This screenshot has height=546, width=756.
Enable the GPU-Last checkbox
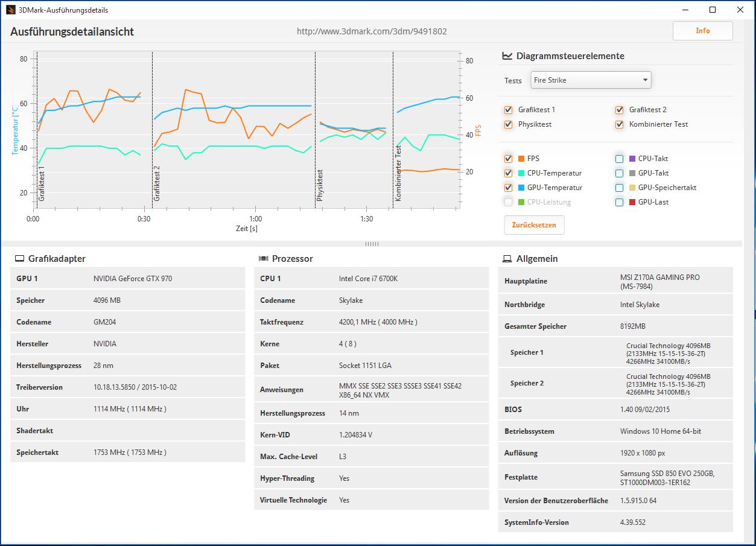tap(619, 202)
